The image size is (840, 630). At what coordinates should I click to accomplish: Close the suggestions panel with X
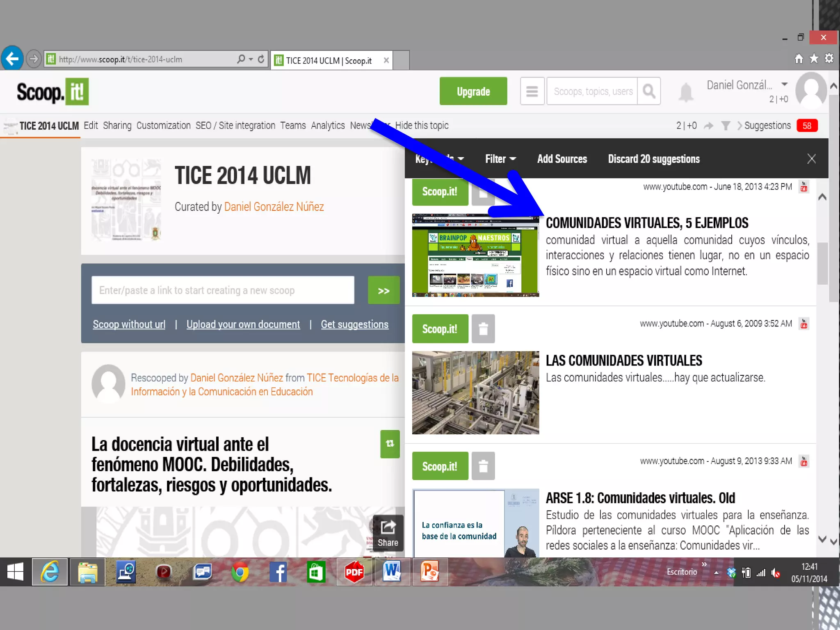(811, 159)
